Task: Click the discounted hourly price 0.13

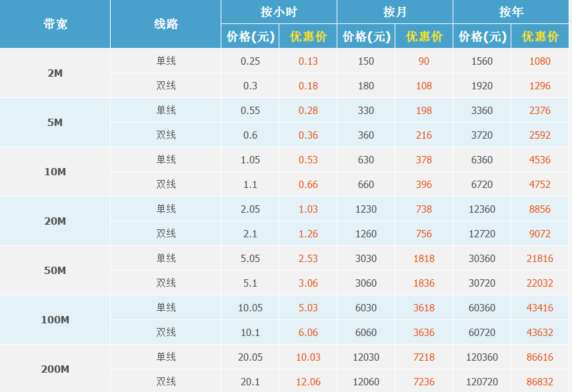Action: pos(308,61)
